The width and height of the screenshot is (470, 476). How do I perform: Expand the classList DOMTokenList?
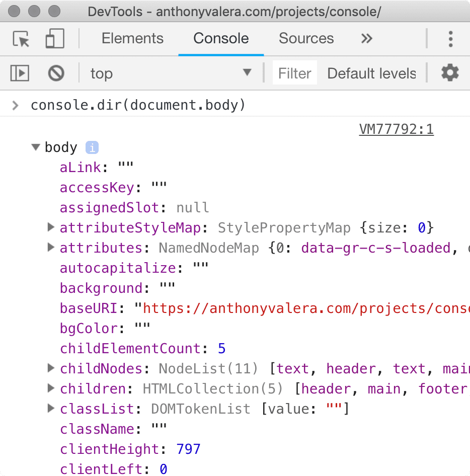(x=50, y=408)
